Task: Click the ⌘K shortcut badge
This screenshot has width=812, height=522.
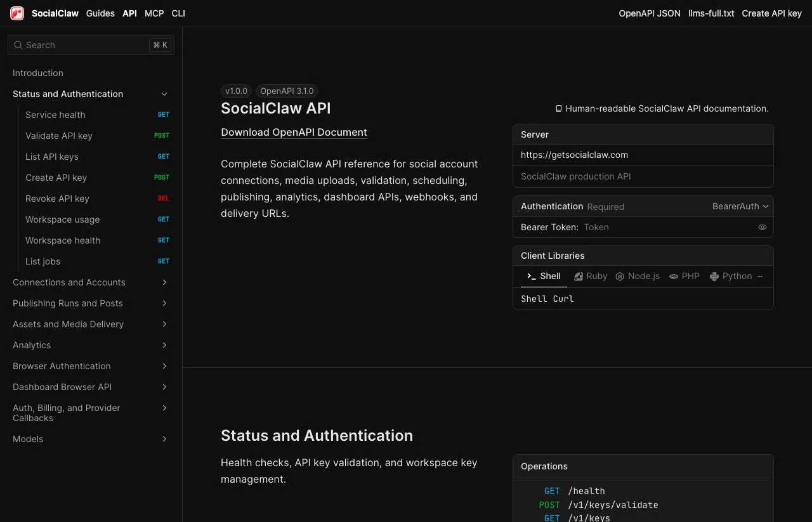Action: (x=160, y=45)
